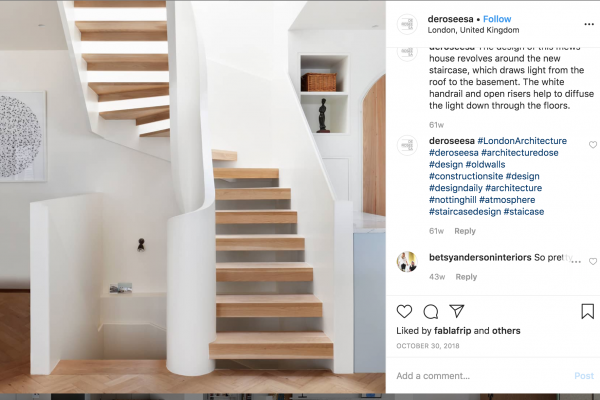The width and height of the screenshot is (600, 400).
Task: Open betsyandersoninteriors avatar
Action: pos(407,262)
